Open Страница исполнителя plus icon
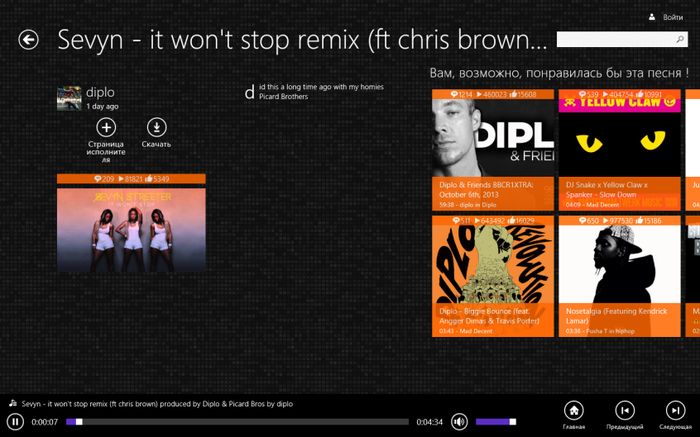Viewport: 700px width, 437px height. click(106, 127)
